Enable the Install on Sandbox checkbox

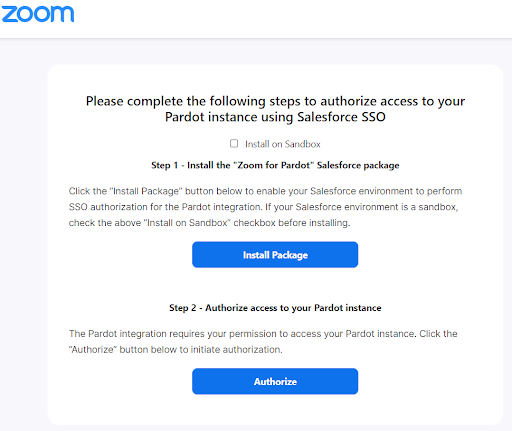(234, 143)
